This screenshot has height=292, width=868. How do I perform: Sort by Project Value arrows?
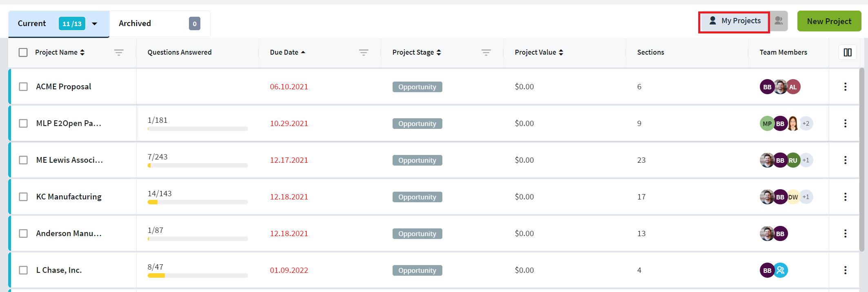561,52
